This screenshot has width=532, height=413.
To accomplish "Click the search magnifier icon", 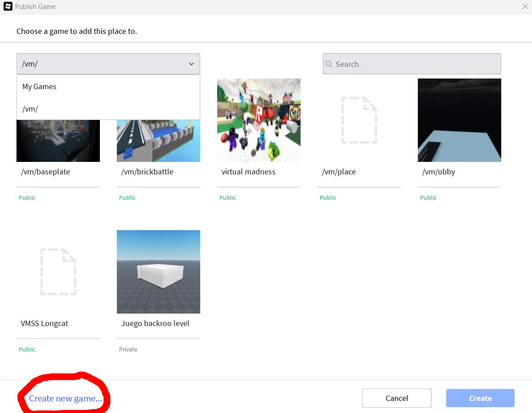I will tap(329, 64).
